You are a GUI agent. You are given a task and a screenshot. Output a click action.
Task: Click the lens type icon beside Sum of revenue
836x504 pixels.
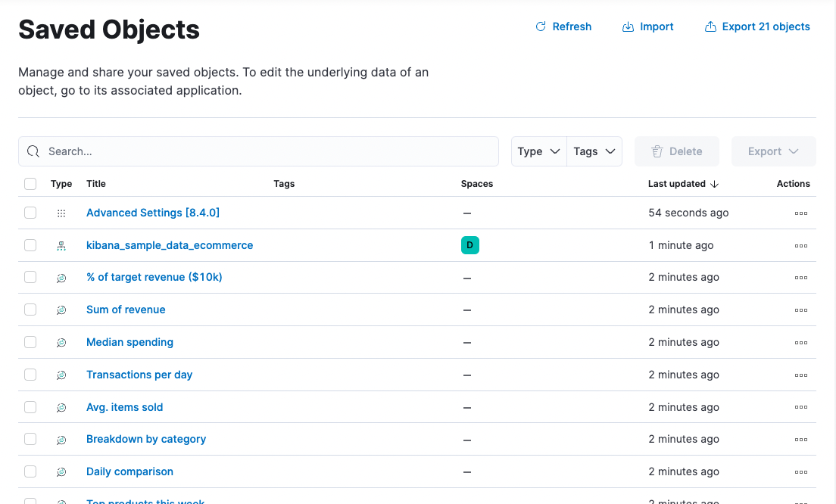click(x=61, y=310)
